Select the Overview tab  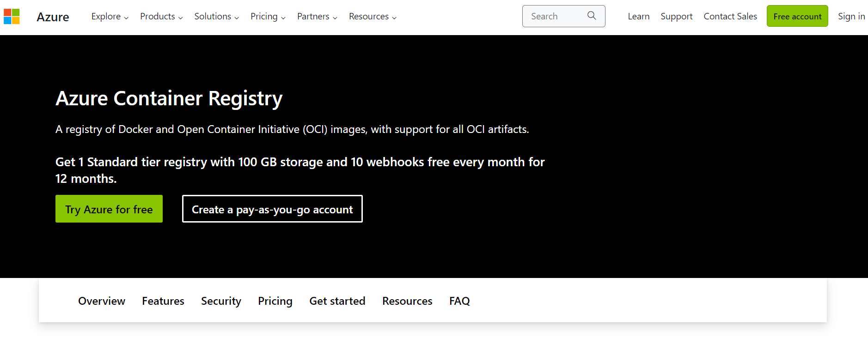(102, 301)
